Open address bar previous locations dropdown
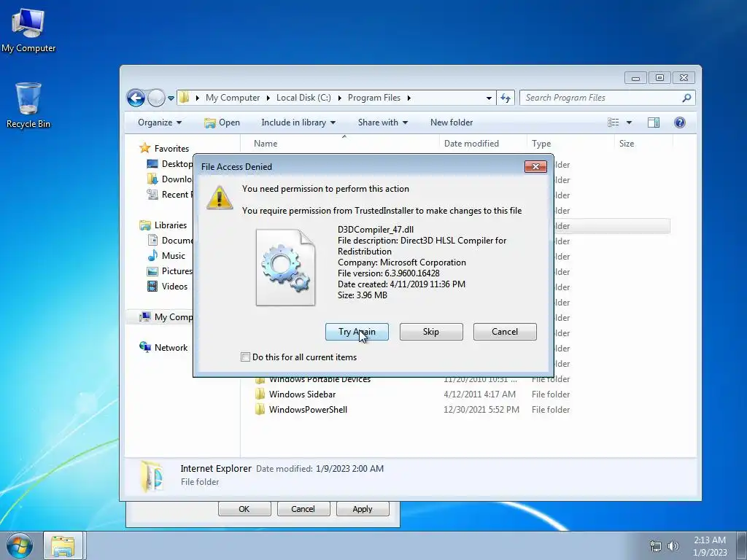 489,98
